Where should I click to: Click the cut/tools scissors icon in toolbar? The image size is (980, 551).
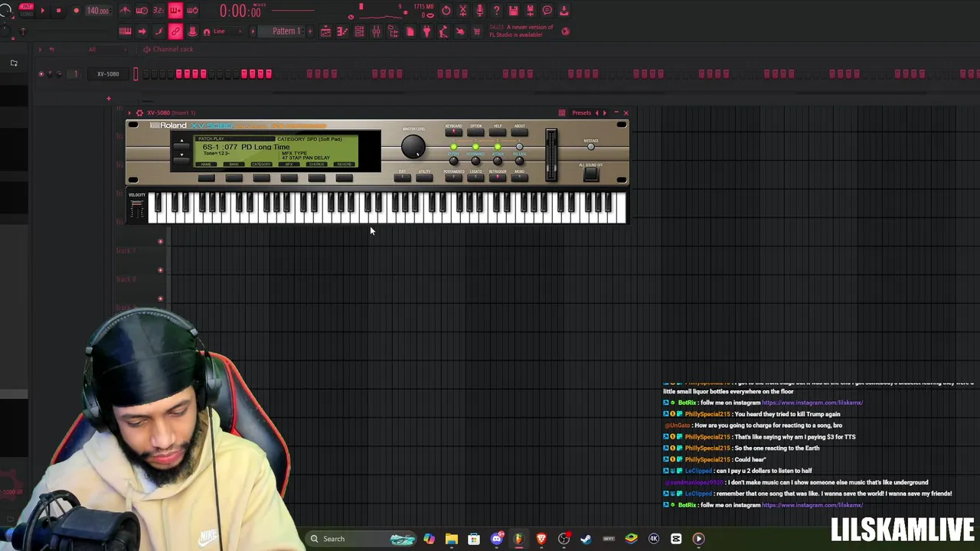tap(463, 11)
